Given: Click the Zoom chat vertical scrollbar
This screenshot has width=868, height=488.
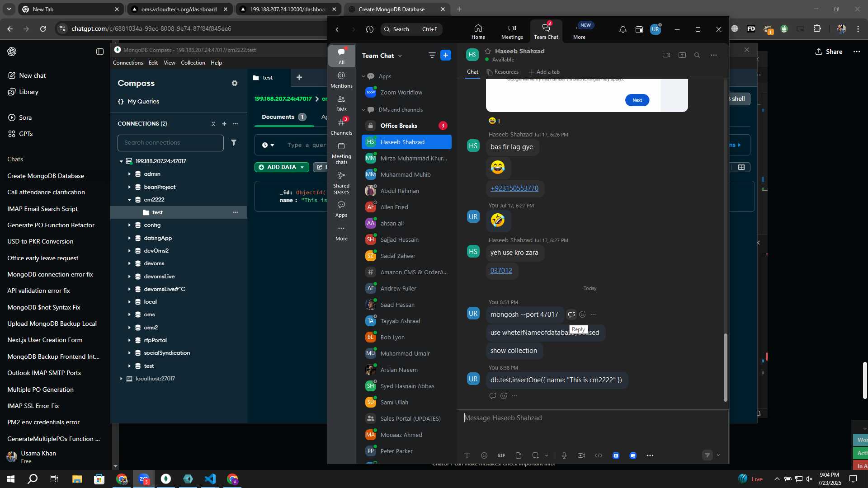Looking at the screenshot, I should [x=725, y=367].
